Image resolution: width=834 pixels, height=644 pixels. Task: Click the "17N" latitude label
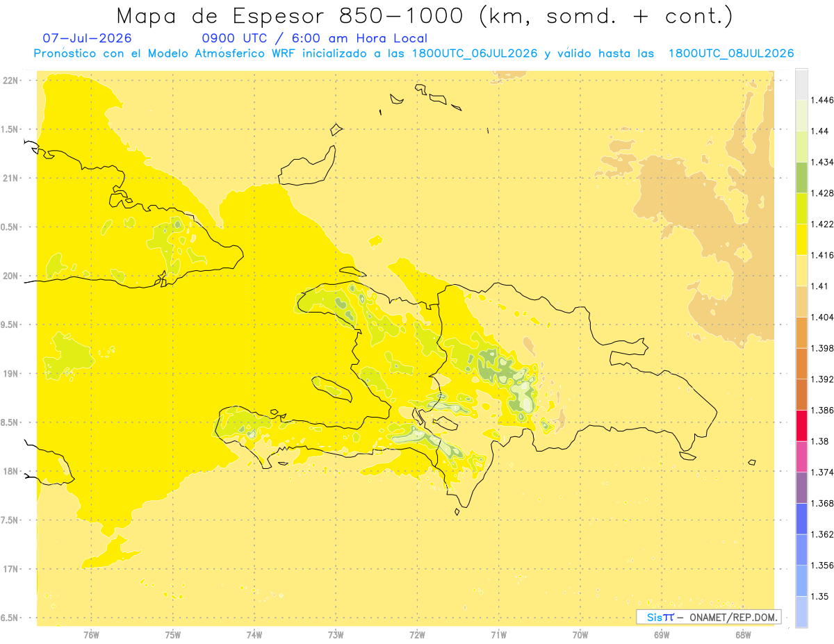click(x=11, y=569)
